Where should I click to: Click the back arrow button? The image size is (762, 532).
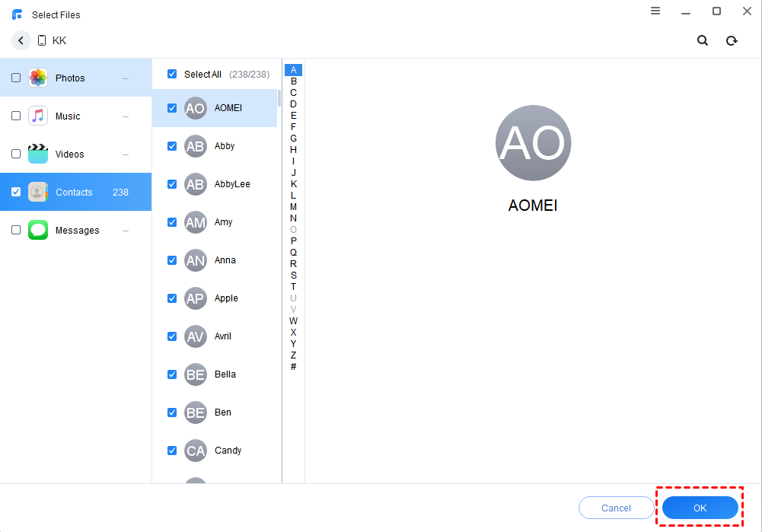click(x=21, y=40)
